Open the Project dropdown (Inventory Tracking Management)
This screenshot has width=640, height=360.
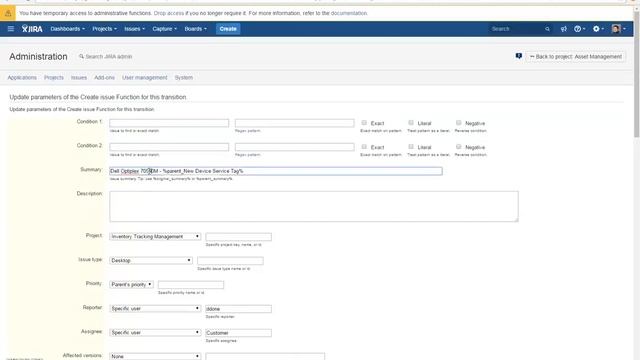click(155, 236)
